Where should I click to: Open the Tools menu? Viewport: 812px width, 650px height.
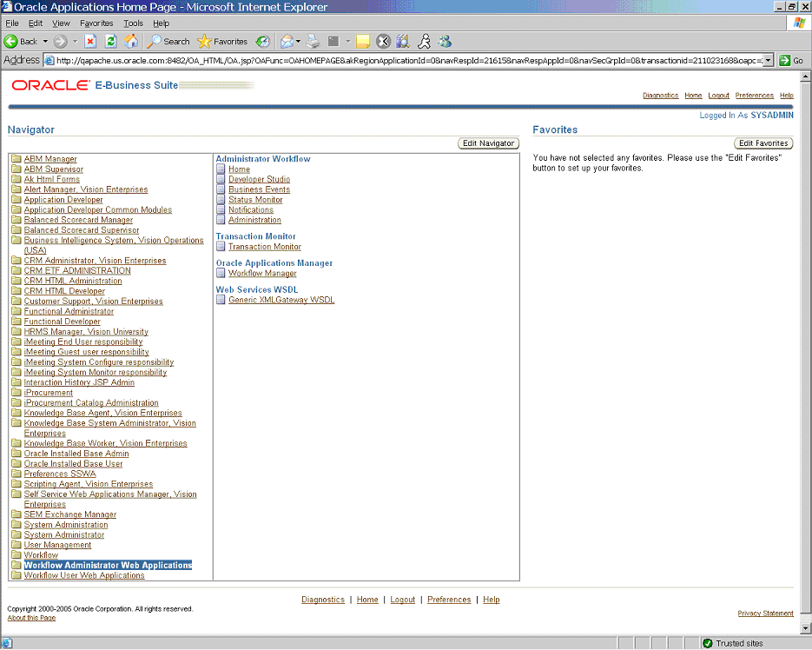[133, 23]
